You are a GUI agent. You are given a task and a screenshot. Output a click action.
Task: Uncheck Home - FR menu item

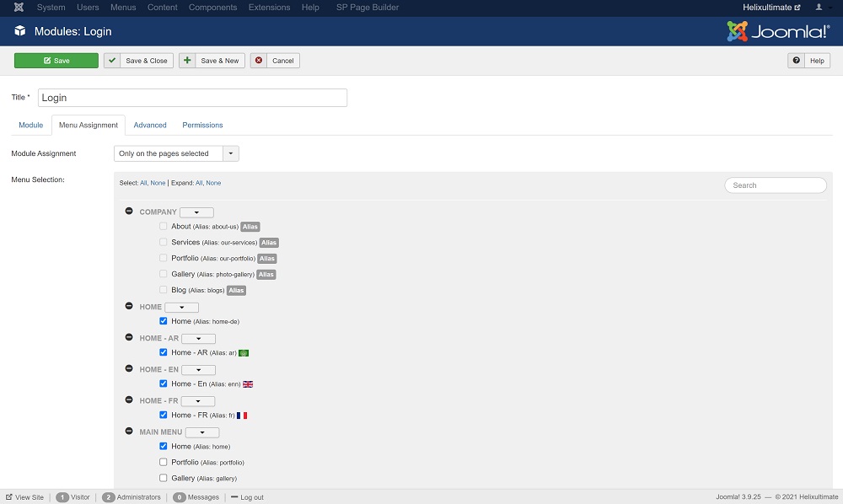pos(164,415)
